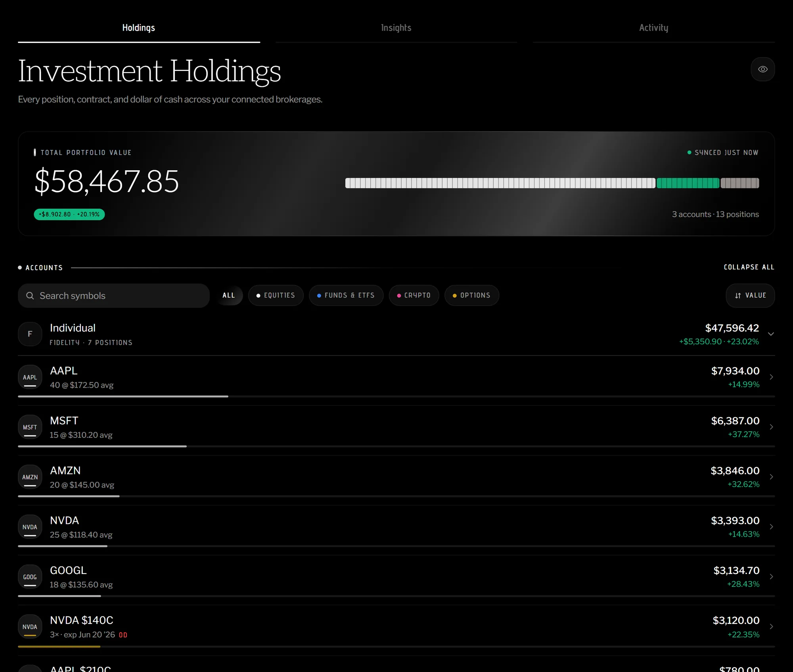Expand MSFT position details chevron

[x=771, y=427]
